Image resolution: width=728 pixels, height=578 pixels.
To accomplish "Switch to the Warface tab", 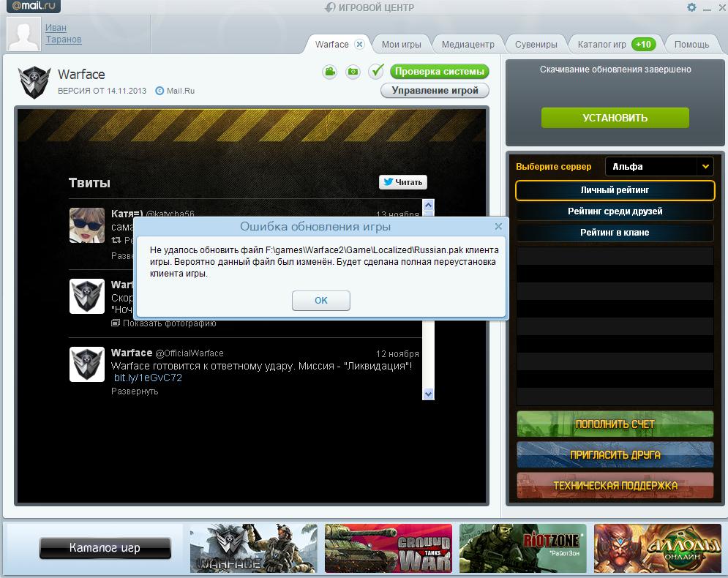I will [x=331, y=44].
